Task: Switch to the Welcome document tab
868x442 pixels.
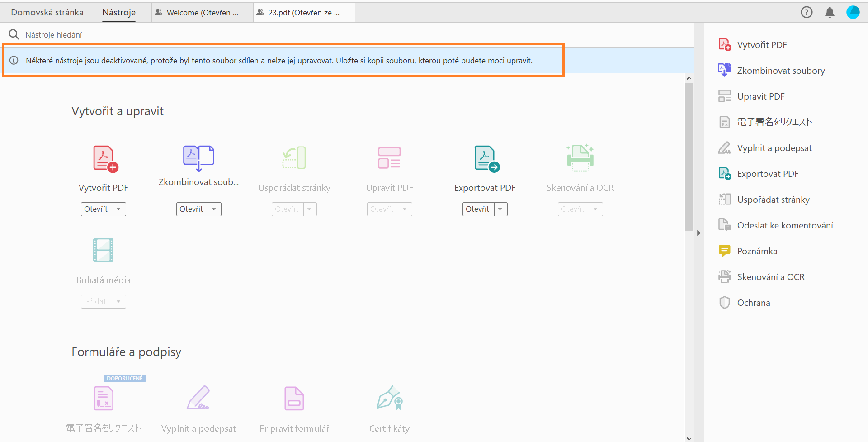Action: click(203, 12)
